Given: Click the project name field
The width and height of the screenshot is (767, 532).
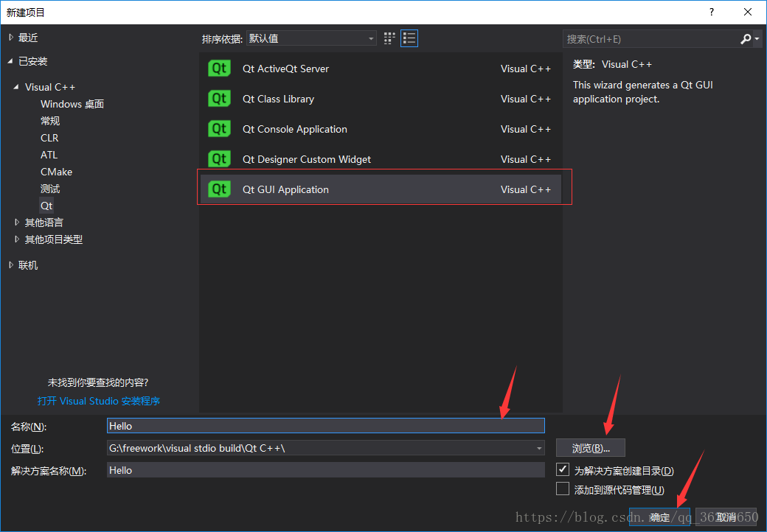Looking at the screenshot, I should (326, 426).
